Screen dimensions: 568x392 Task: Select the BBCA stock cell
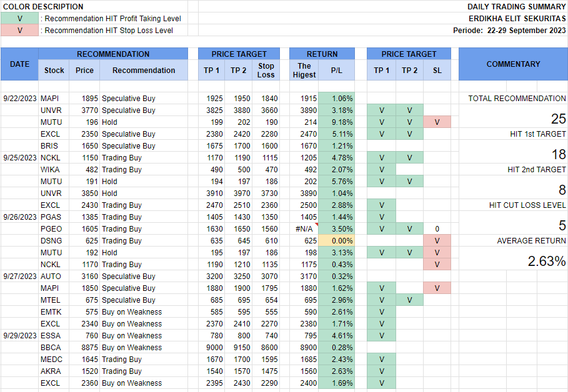coord(51,348)
